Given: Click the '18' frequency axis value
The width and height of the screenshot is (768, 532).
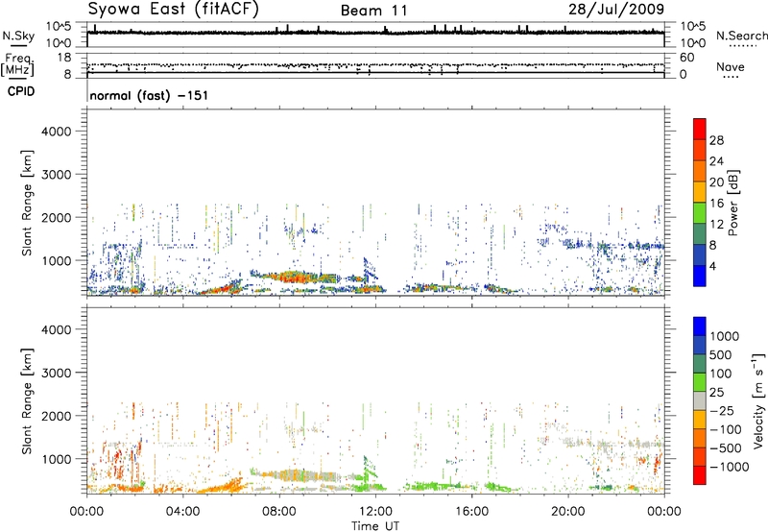Looking at the screenshot, I should click(63, 58).
